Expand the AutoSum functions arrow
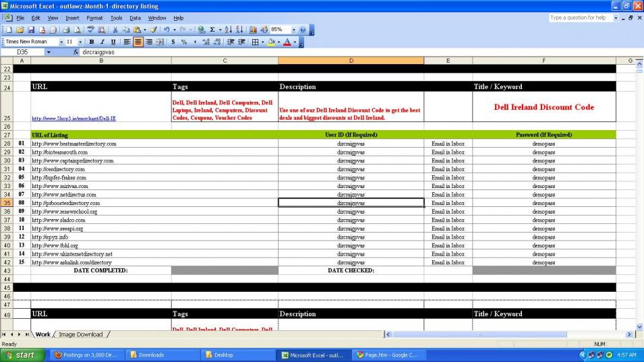This screenshot has height=362, width=644. [220, 30]
